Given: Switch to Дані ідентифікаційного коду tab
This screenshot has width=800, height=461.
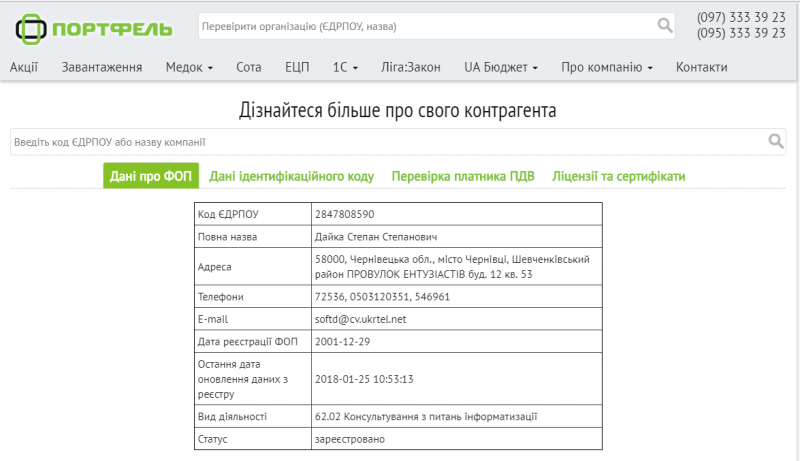Looking at the screenshot, I should (291, 176).
